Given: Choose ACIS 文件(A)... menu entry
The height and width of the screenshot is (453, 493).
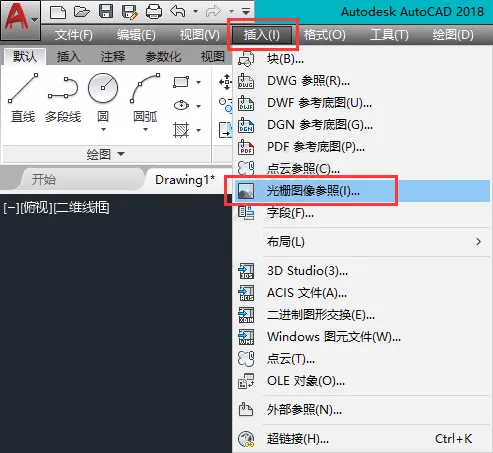Looking at the screenshot, I should [362, 293].
